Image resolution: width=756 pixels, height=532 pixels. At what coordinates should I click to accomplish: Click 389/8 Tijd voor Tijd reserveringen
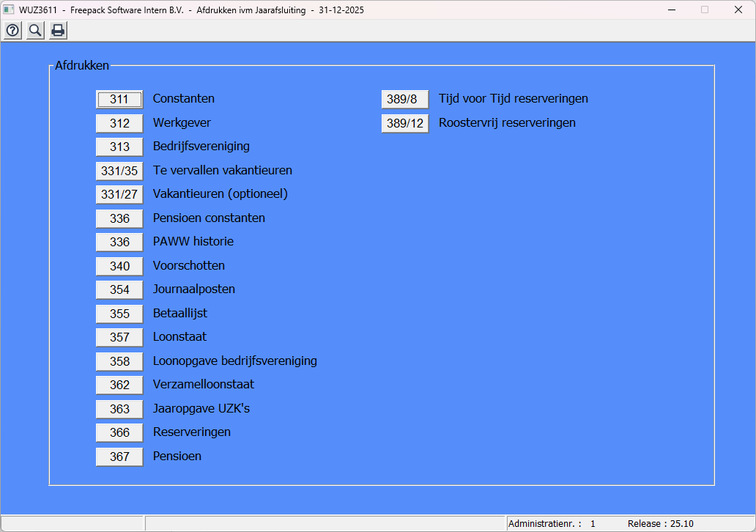point(404,99)
